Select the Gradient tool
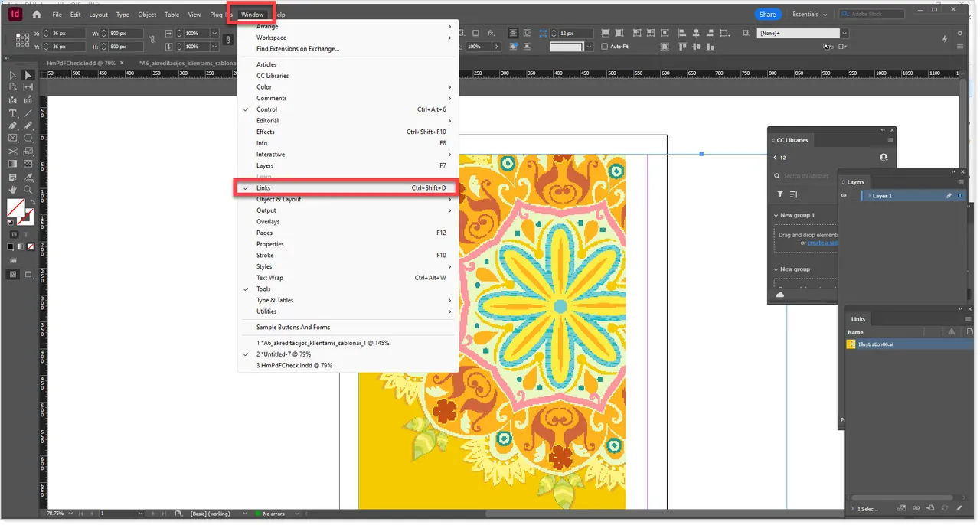This screenshot has width=980, height=525. [x=12, y=164]
